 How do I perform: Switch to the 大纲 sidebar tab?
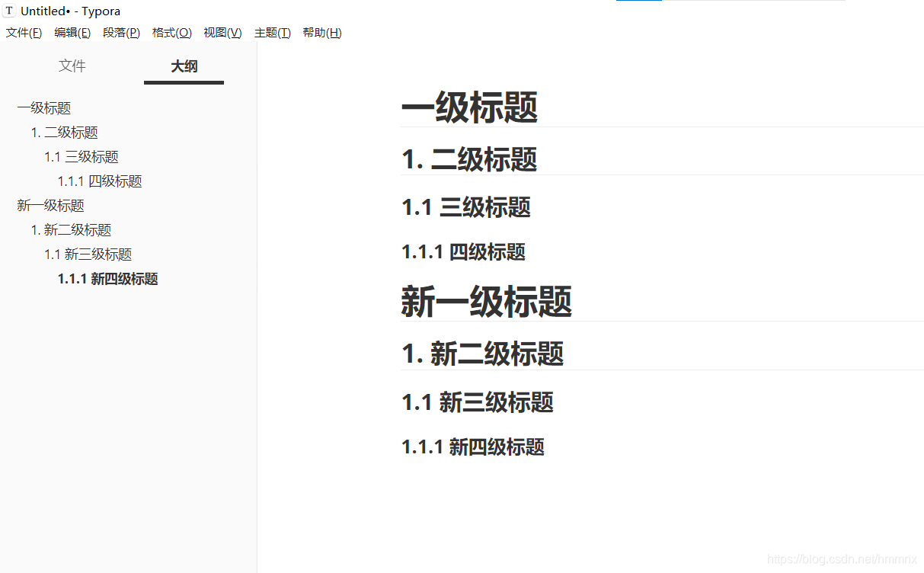[x=184, y=66]
